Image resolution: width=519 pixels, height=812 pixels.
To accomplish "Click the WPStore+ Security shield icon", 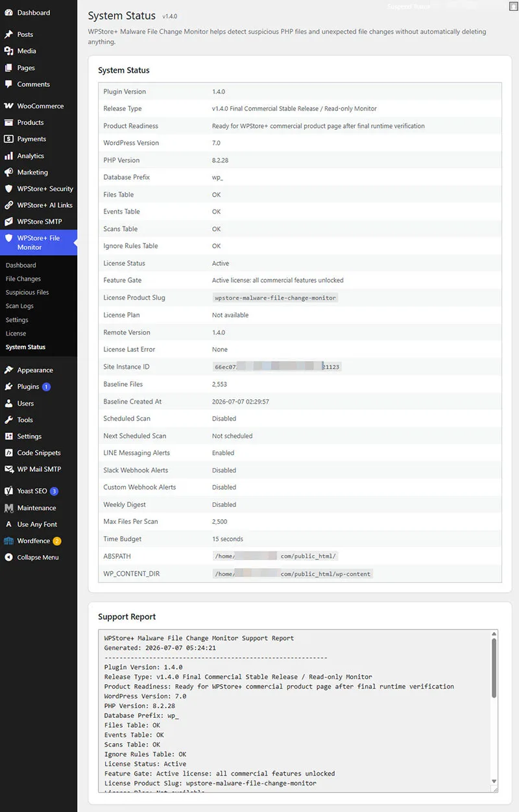I will pos(8,189).
